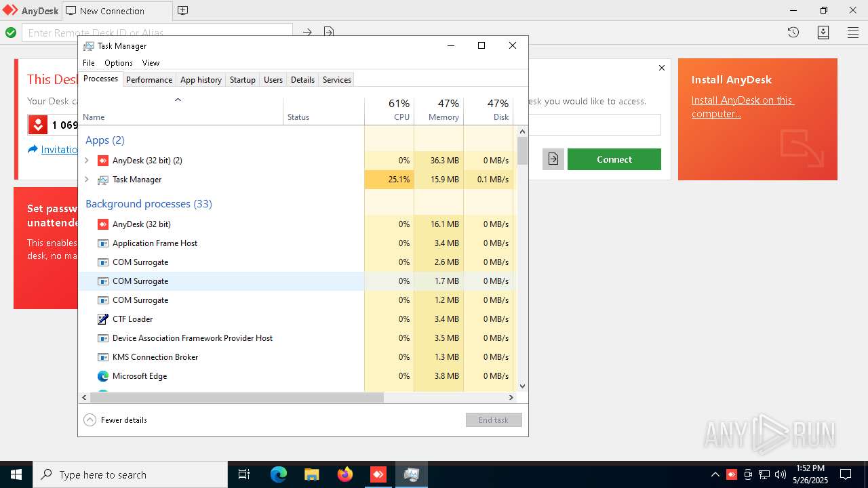Click the red AnyDesk desk ID icon
The height and width of the screenshot is (488, 868).
pos(38,125)
